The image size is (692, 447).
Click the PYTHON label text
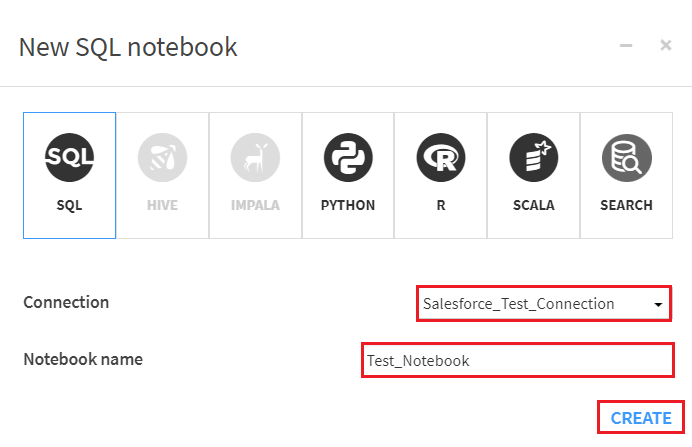[348, 205]
